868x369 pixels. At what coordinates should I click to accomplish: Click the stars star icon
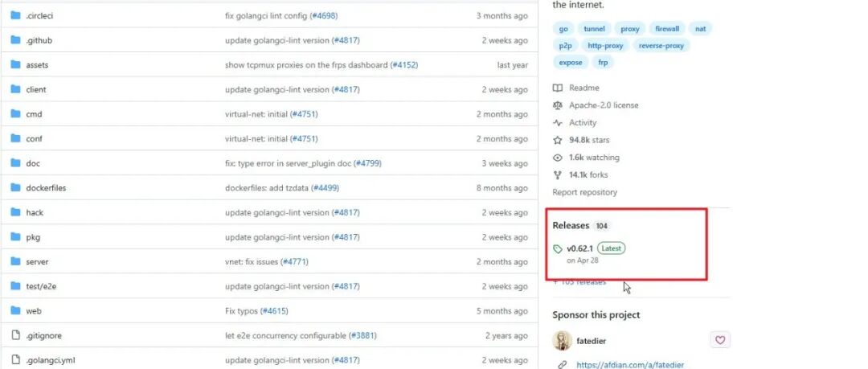558,140
